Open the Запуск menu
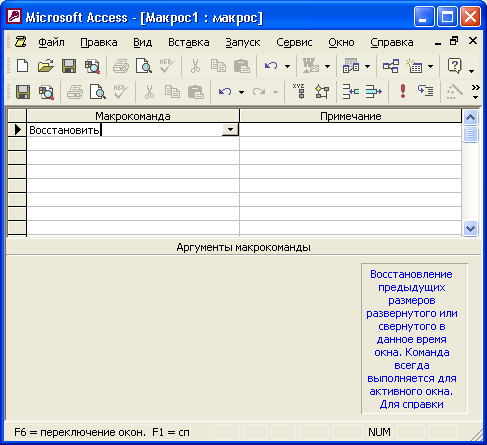The width and height of the screenshot is (487, 445). pyautogui.click(x=243, y=42)
